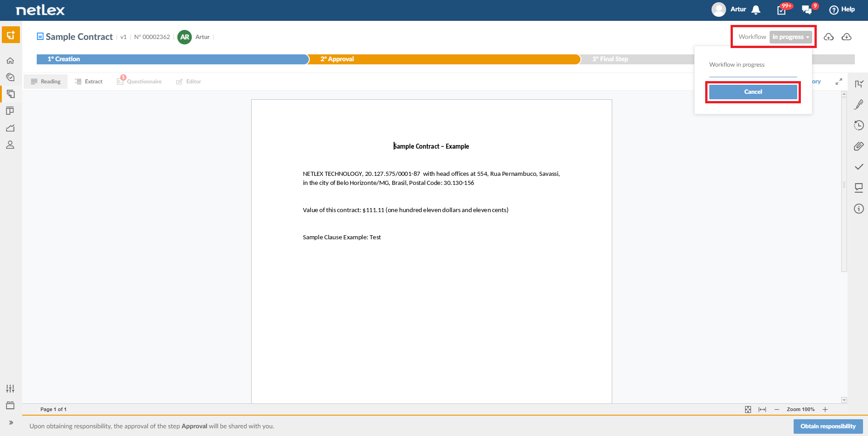
Task: Open the Workflow in progress dropdown
Action: pyautogui.click(x=790, y=37)
